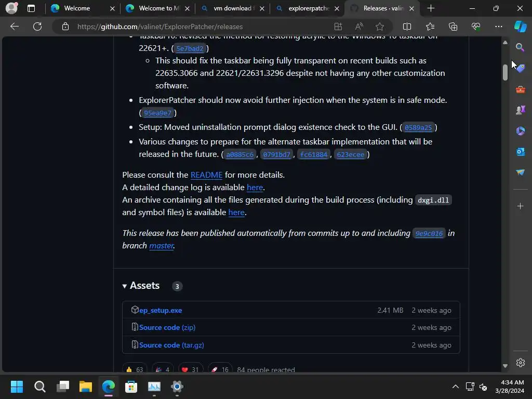Open Browser essentials heart icon
This screenshot has height=399, width=532.
click(476, 26)
